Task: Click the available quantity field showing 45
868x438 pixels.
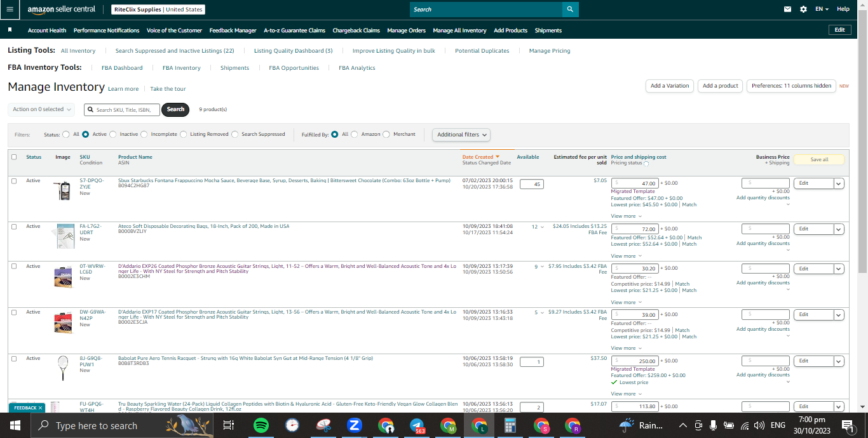Action: point(532,184)
